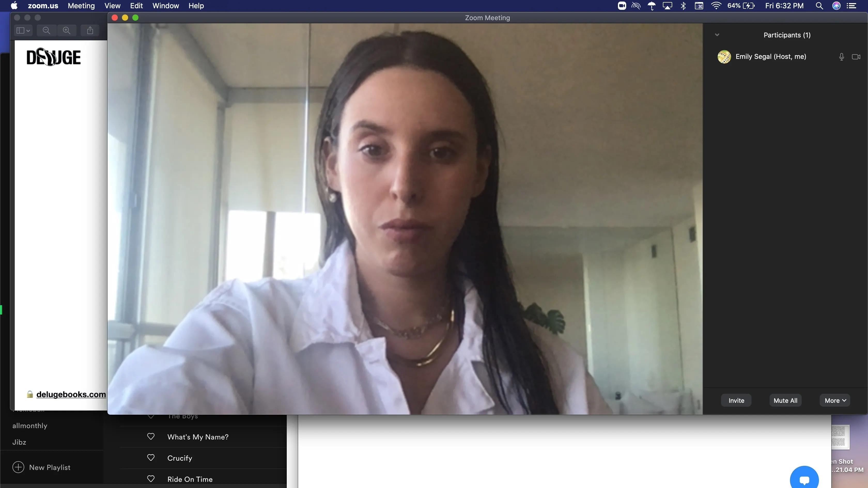Screen dimensions: 868x488
Task: Open the sidebar view dropdown in Preview
Action: click(x=22, y=30)
